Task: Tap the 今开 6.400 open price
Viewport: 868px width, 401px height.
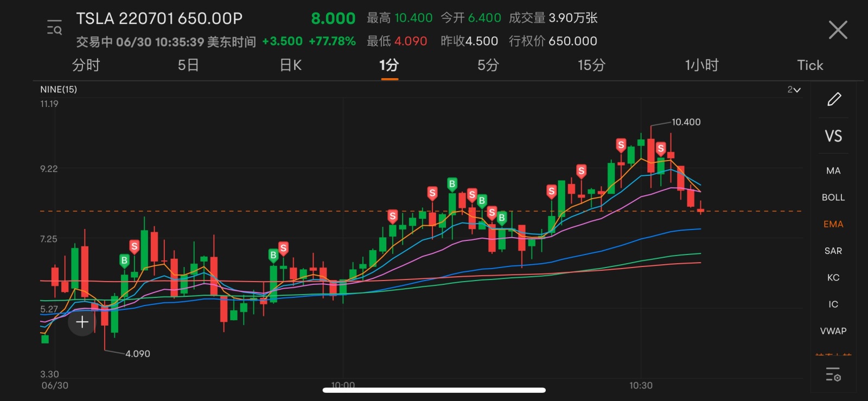Action: point(471,18)
